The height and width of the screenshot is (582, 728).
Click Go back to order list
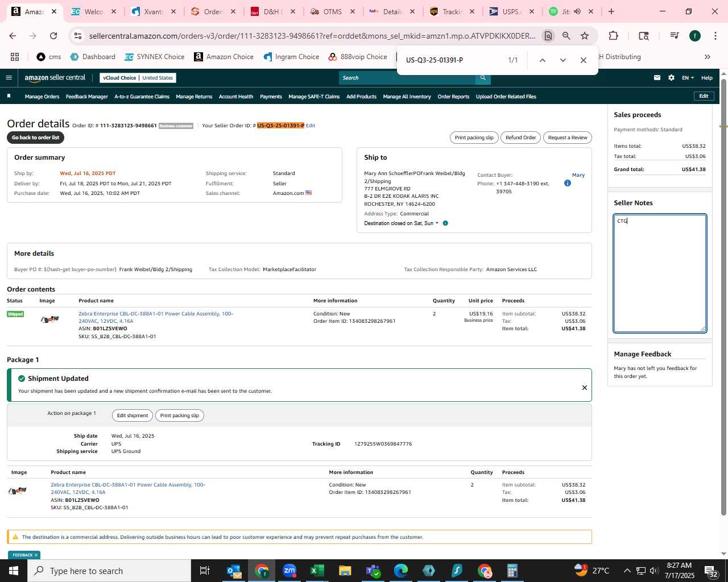35,138
